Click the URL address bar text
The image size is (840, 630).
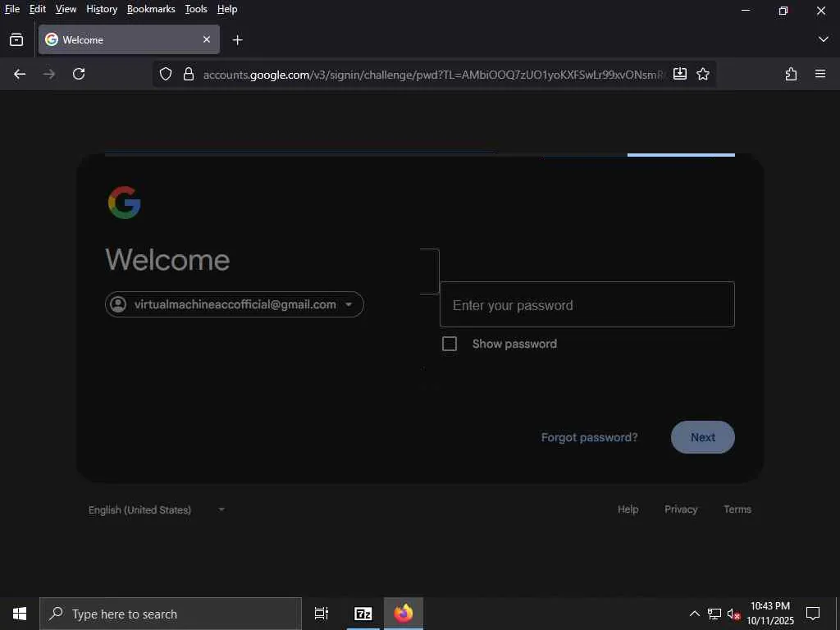coord(433,75)
